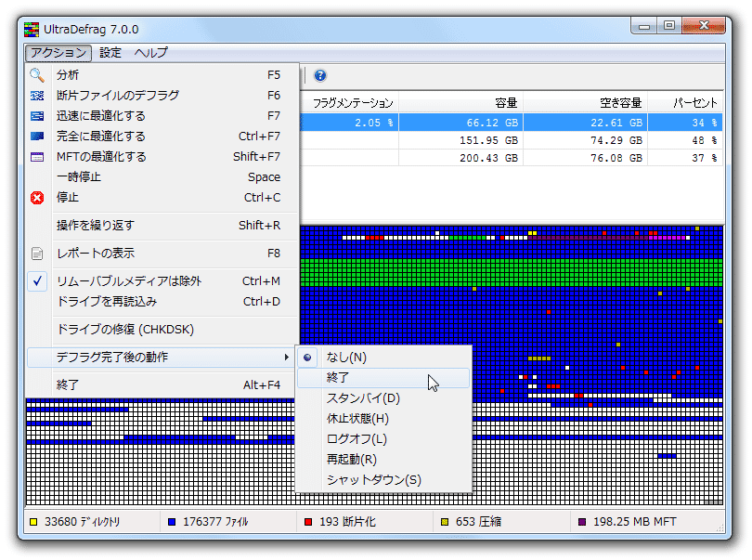Maximize the UltraDefrag window
This screenshot has width=752, height=560.
click(669, 25)
